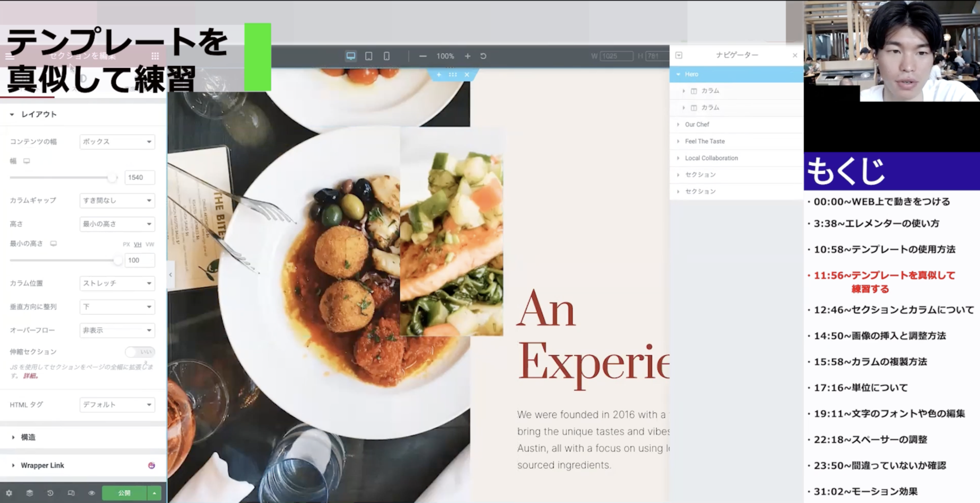Viewport: 980px width, 503px height.
Task: Select Feel The Taste in navigator
Action: point(736,141)
